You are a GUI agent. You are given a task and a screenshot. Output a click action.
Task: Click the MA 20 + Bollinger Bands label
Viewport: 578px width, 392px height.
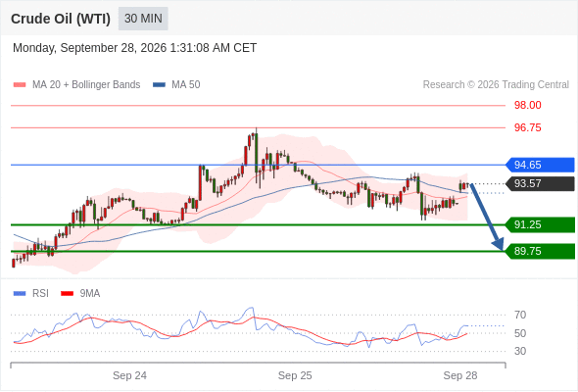(86, 85)
